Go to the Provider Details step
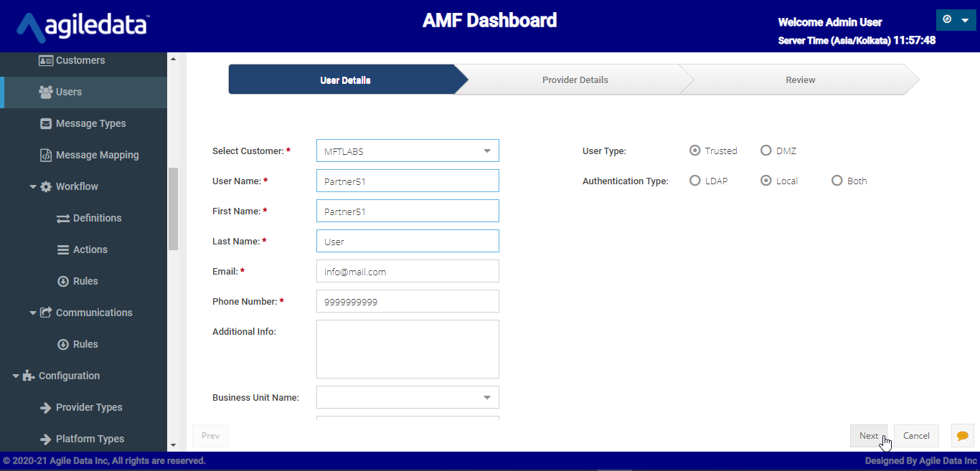The width and height of the screenshot is (980, 471). [575, 80]
